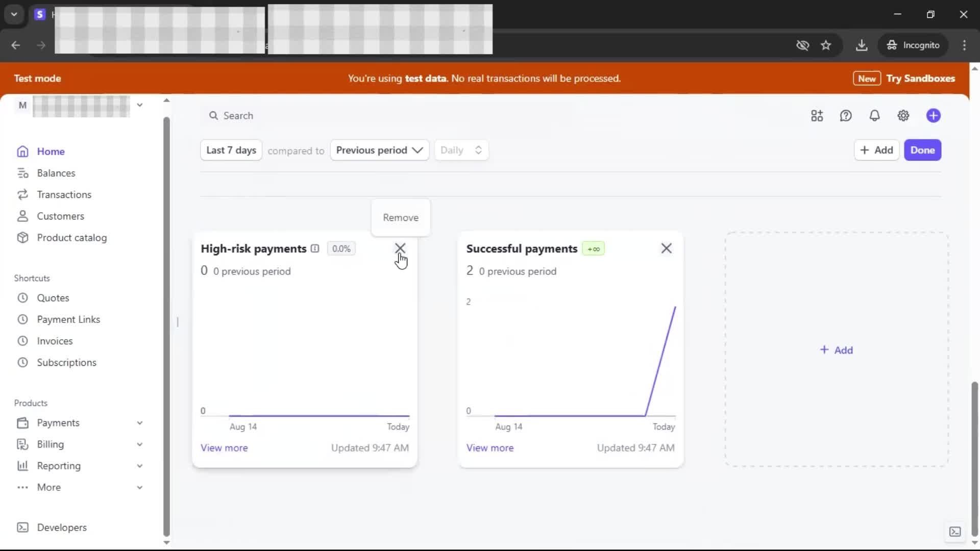Go to Balances in sidebar

pos(56,173)
